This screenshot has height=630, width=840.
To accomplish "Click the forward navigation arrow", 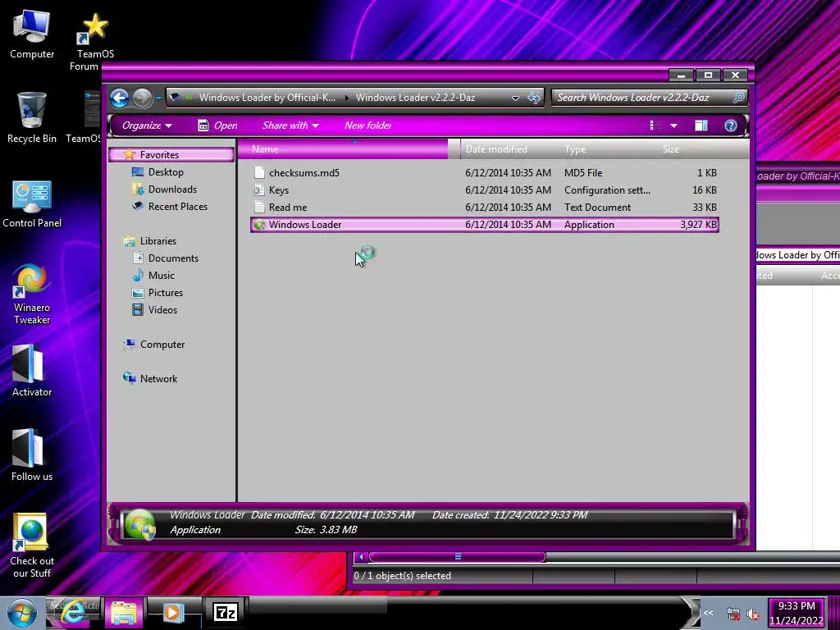I will point(142,98).
